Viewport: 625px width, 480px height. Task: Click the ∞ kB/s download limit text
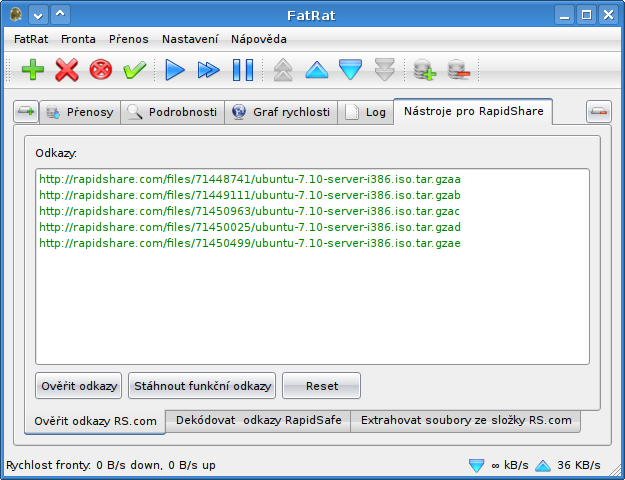[510, 465]
